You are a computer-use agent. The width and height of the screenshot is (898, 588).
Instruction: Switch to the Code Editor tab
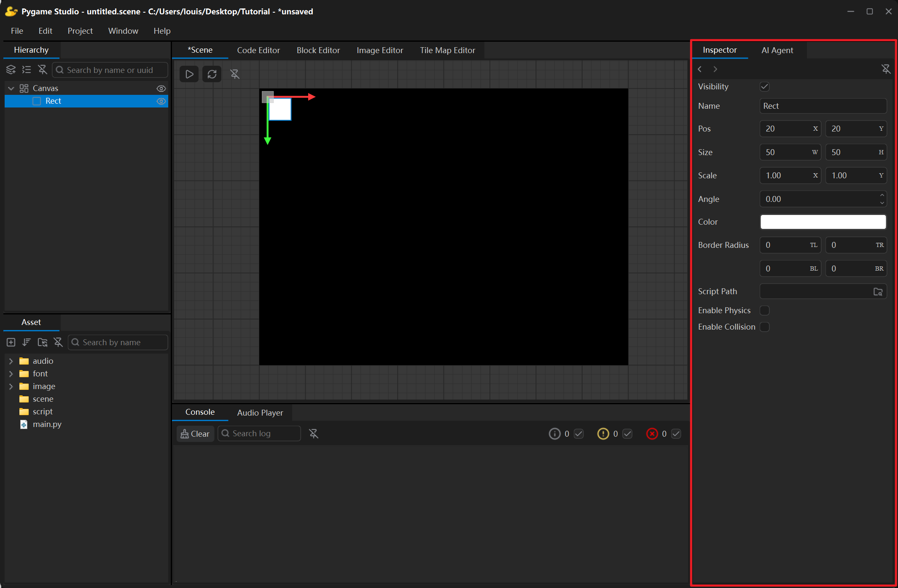tap(258, 50)
